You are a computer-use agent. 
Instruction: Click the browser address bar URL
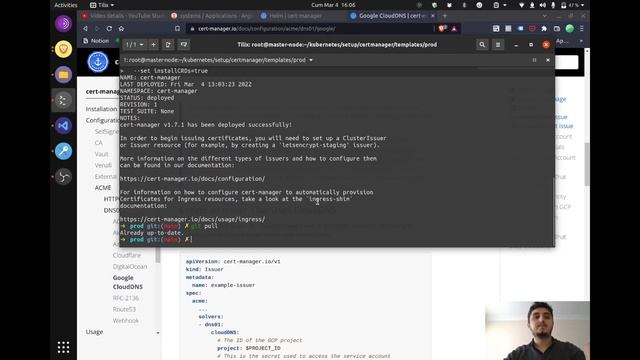pyautogui.click(x=267, y=29)
